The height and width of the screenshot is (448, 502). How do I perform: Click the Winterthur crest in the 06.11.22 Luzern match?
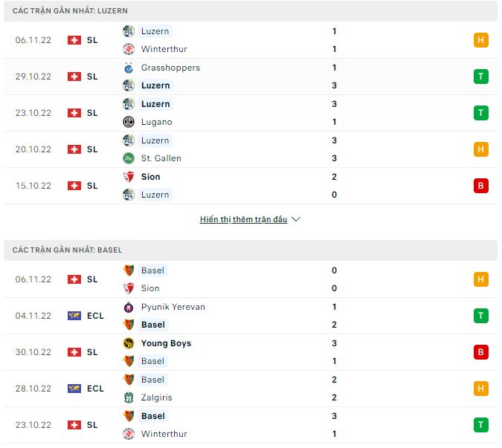pos(129,49)
